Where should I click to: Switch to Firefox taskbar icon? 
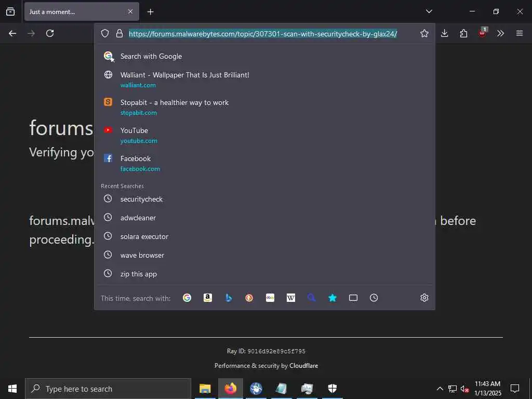[x=230, y=389]
